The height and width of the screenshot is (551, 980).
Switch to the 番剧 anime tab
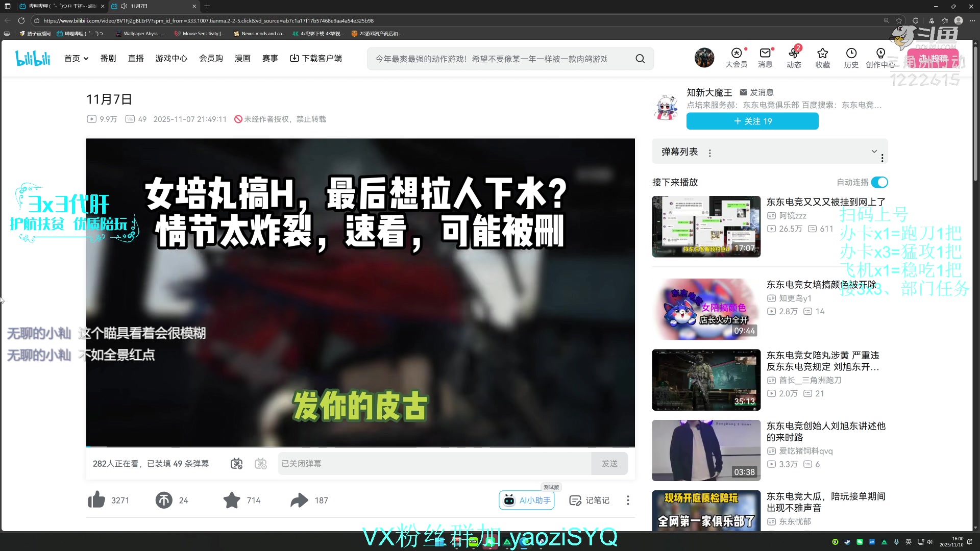108,58
